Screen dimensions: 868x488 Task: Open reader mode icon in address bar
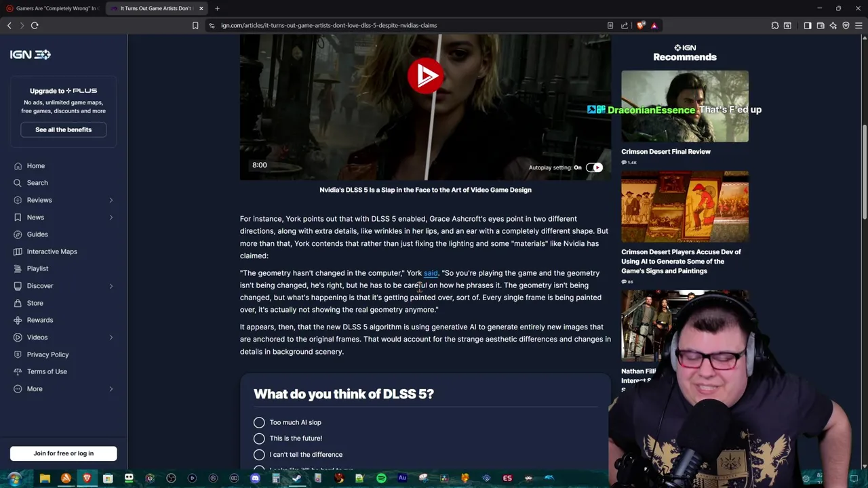(610, 25)
